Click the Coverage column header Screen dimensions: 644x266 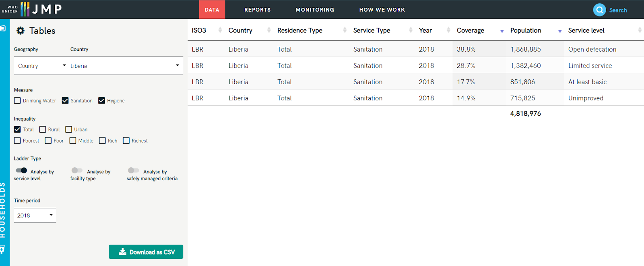(470, 30)
